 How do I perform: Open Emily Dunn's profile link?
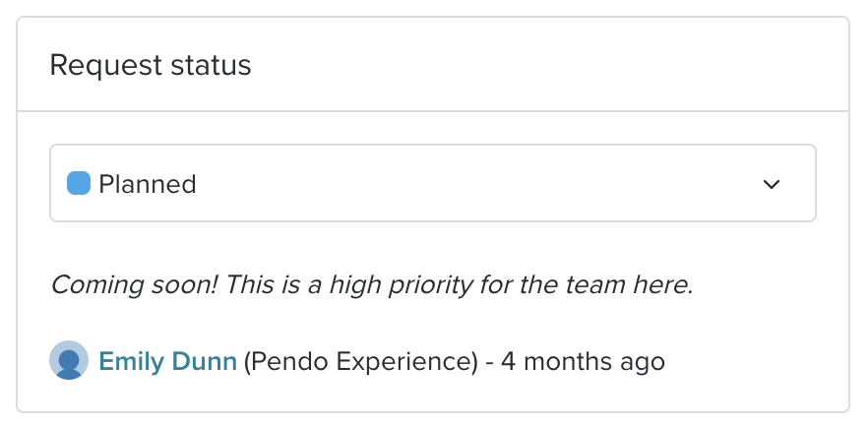point(167,361)
